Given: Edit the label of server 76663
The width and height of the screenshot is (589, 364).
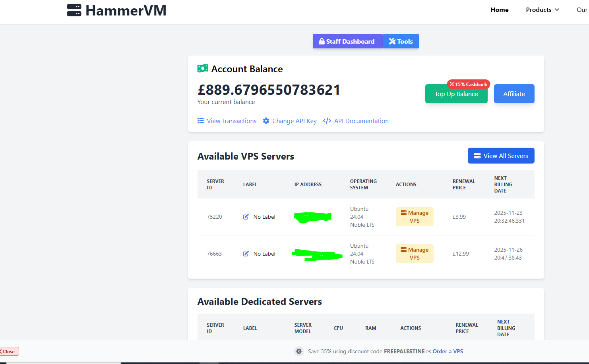Looking at the screenshot, I should tap(246, 254).
